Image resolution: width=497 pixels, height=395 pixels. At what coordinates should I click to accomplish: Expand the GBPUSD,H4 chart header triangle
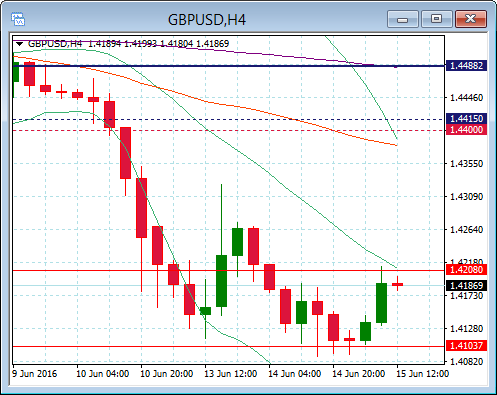click(x=19, y=44)
